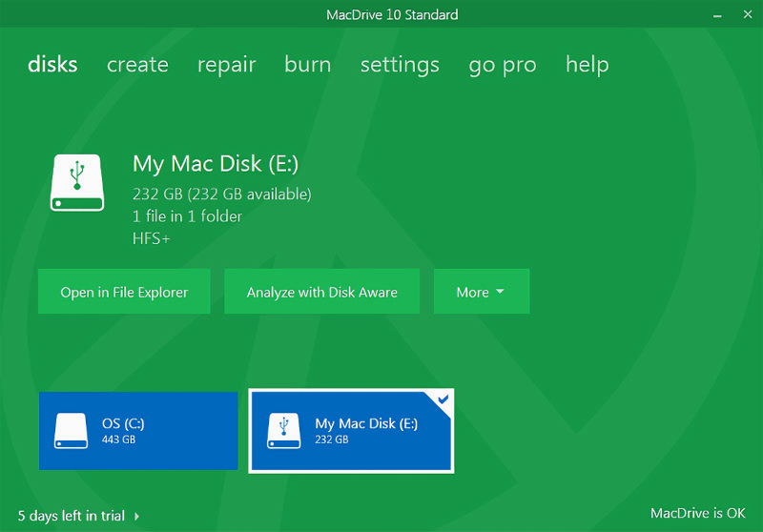Click Open in File Explorer button
The width and height of the screenshot is (763, 532).
coord(124,292)
